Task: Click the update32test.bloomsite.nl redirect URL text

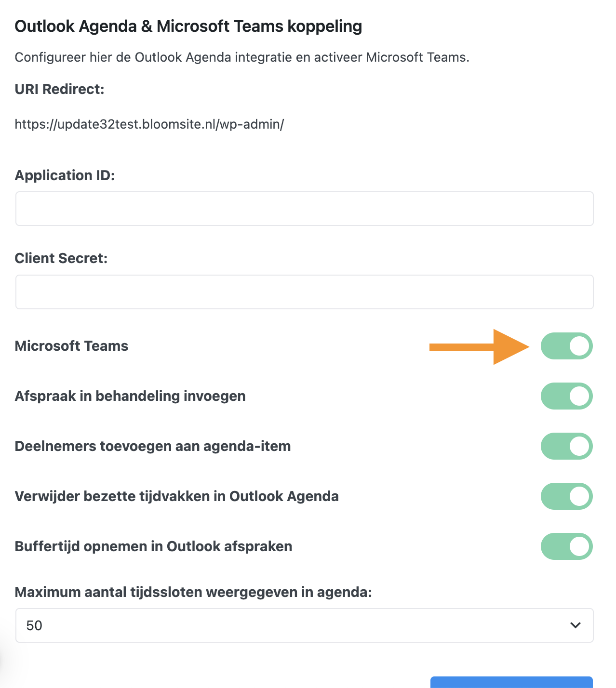Action: 149,124
